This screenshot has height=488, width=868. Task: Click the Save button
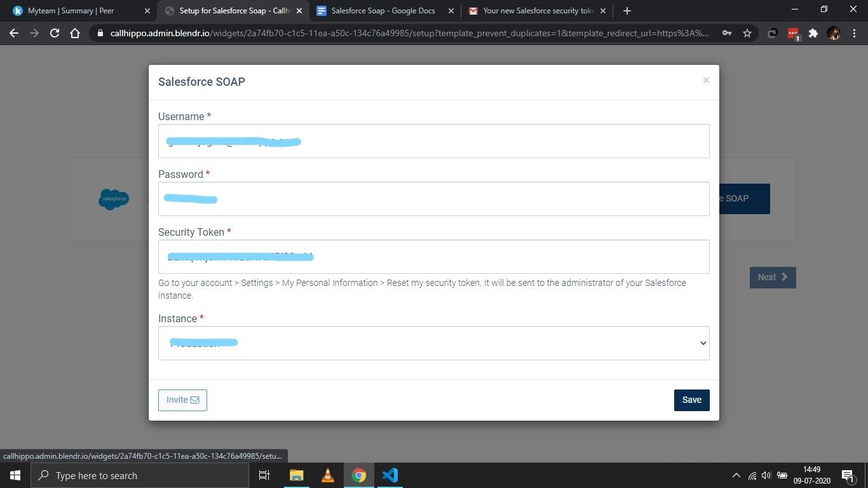click(x=691, y=400)
